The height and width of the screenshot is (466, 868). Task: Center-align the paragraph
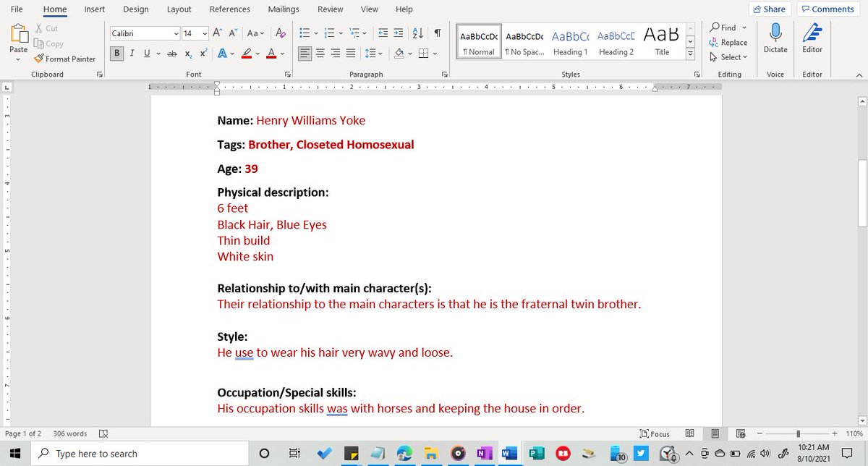tap(320, 54)
